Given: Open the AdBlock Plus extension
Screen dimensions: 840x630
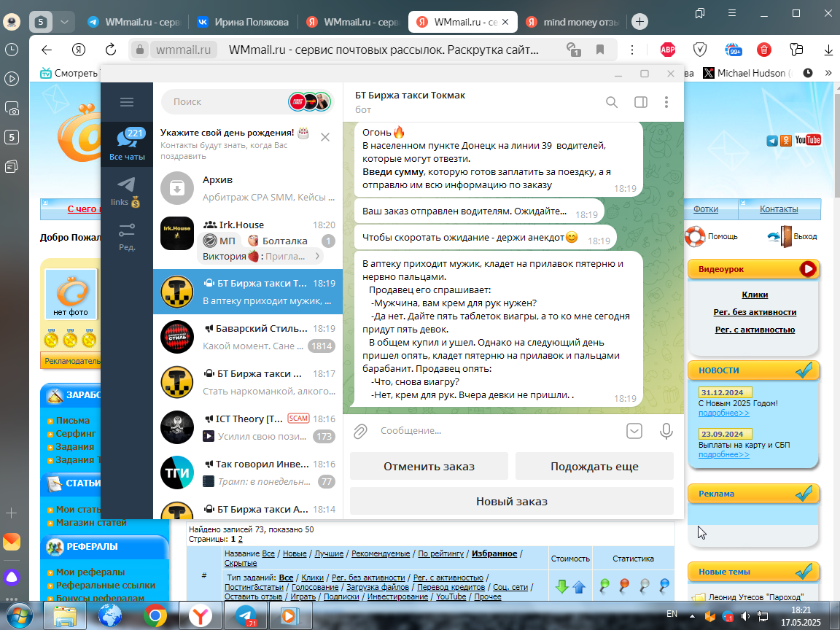Looking at the screenshot, I should click(667, 50).
